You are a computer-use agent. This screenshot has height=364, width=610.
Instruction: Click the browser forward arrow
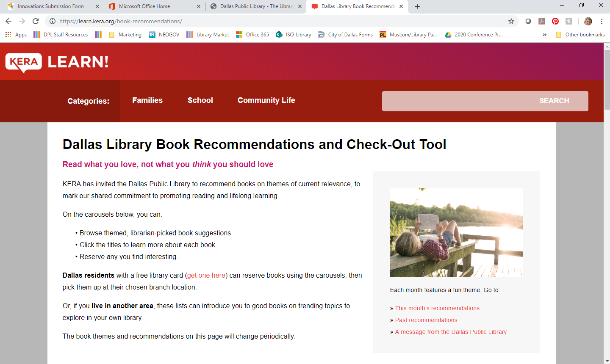point(22,21)
